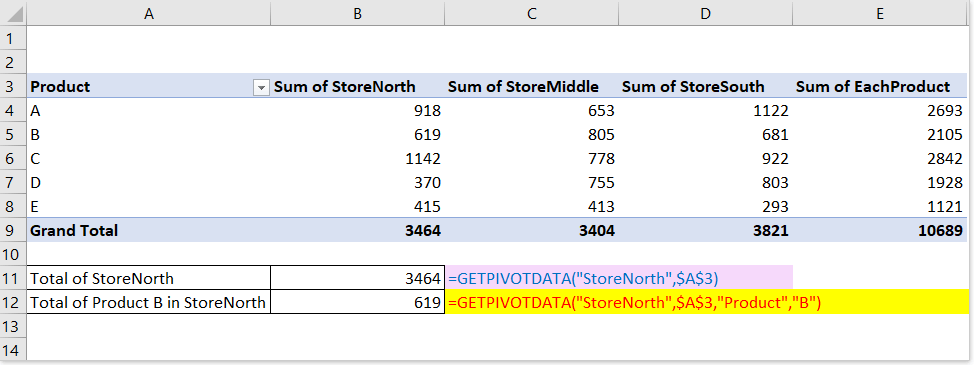Click the Total of StoreNorth label cell
This screenshot has width=974, height=365.
[x=149, y=278]
